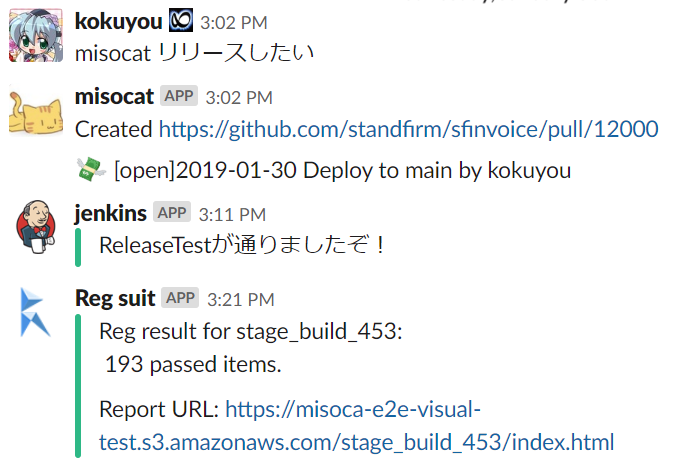Click the flying money emoji icon
Viewport: 675px width, 467px height.
point(91,170)
